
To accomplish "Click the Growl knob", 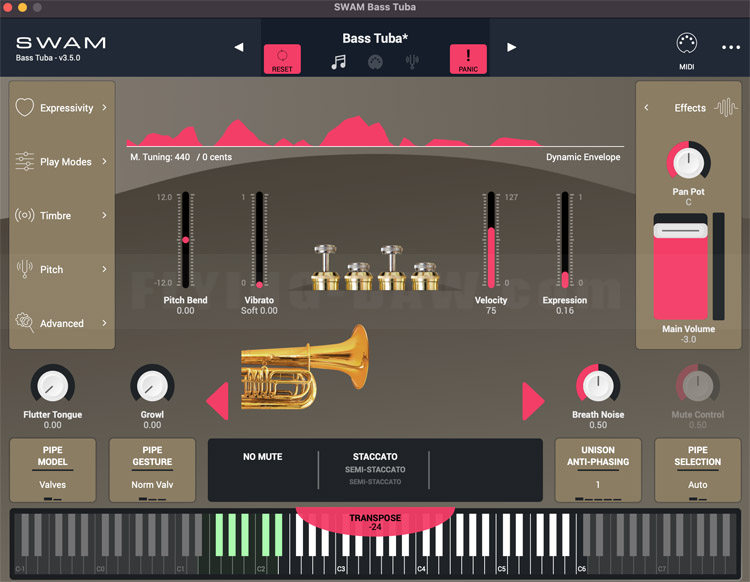I will pyautogui.click(x=152, y=386).
